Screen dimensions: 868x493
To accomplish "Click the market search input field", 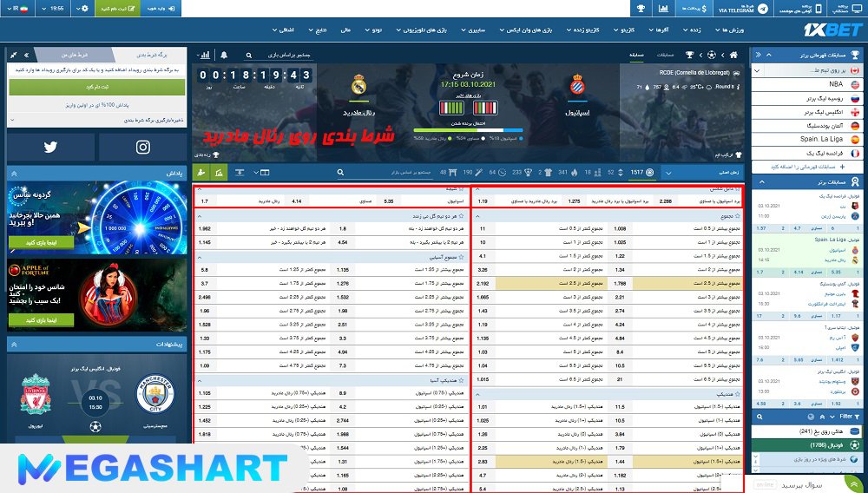I will point(385,172).
